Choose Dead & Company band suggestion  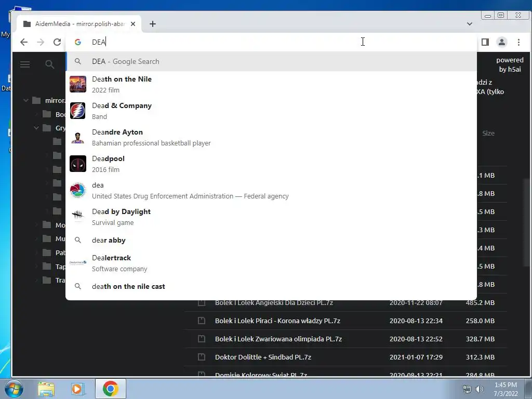click(x=271, y=111)
